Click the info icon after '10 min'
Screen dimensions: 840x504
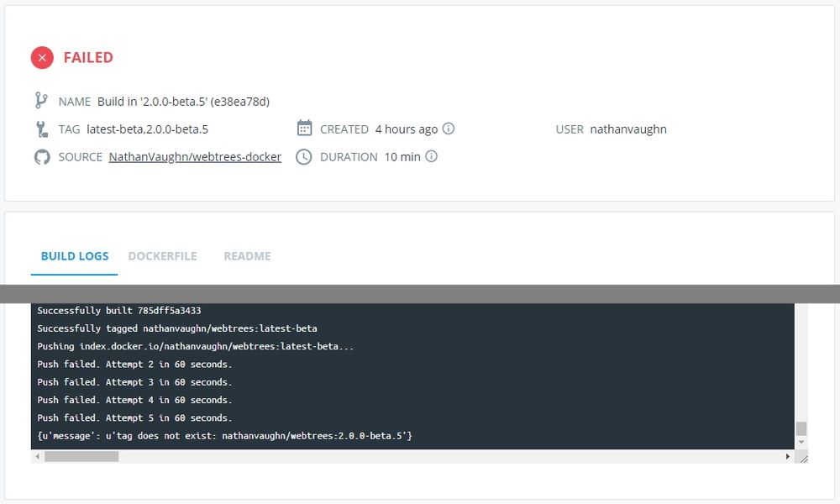point(431,156)
